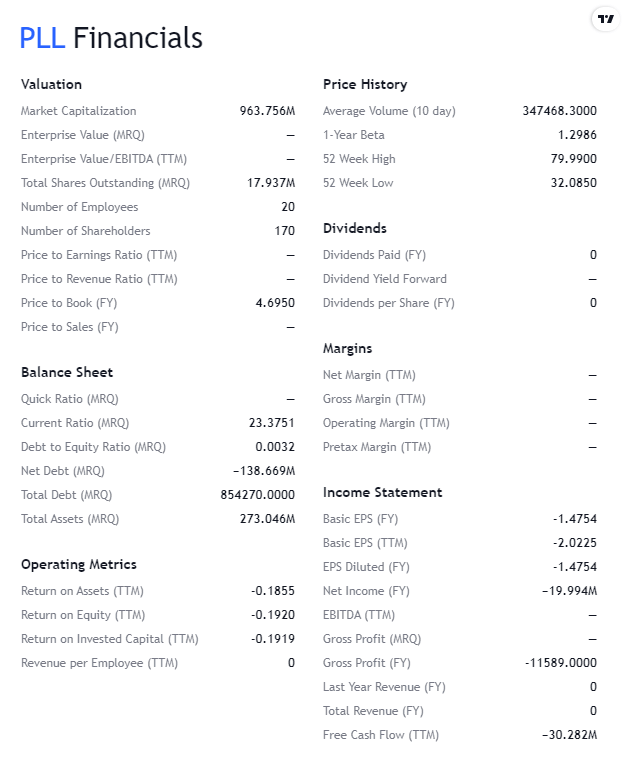638x770 pixels.
Task: Click the Total Shares Outstanding (MRQ) row label
Action: 105,183
